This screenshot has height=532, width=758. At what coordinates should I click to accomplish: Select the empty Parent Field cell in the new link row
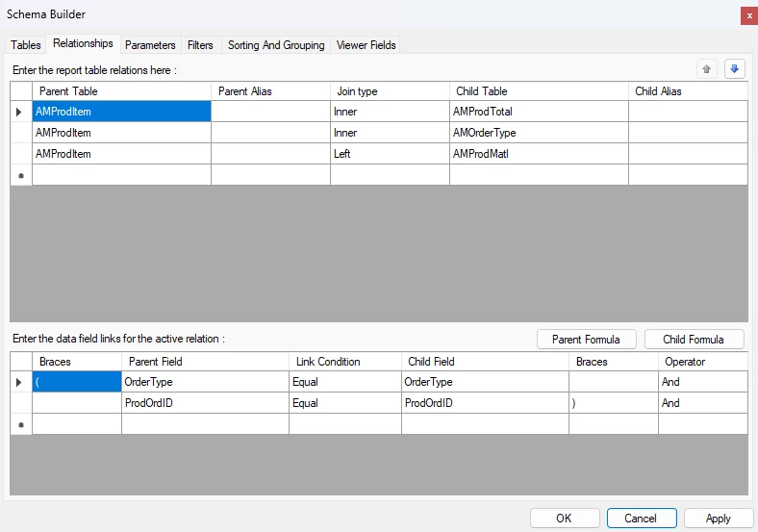click(x=206, y=424)
